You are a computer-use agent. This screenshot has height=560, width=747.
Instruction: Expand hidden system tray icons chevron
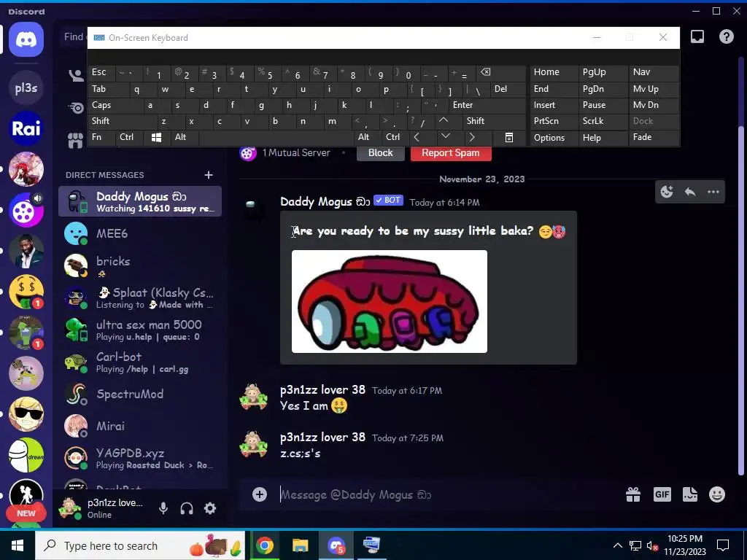(x=617, y=545)
